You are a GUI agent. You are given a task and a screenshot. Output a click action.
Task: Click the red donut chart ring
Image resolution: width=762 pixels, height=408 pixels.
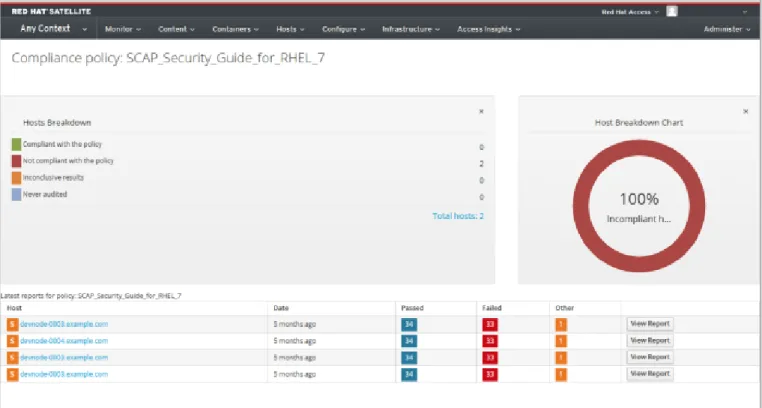(x=639, y=148)
